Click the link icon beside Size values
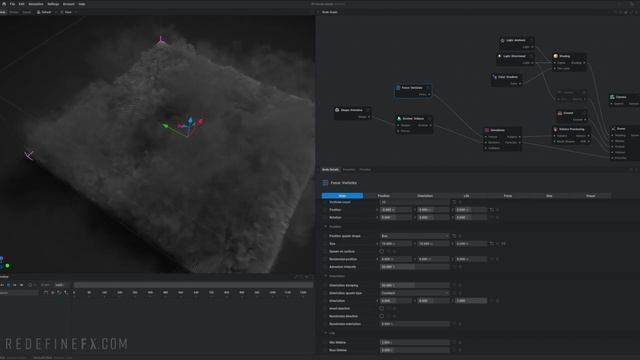 point(503,244)
